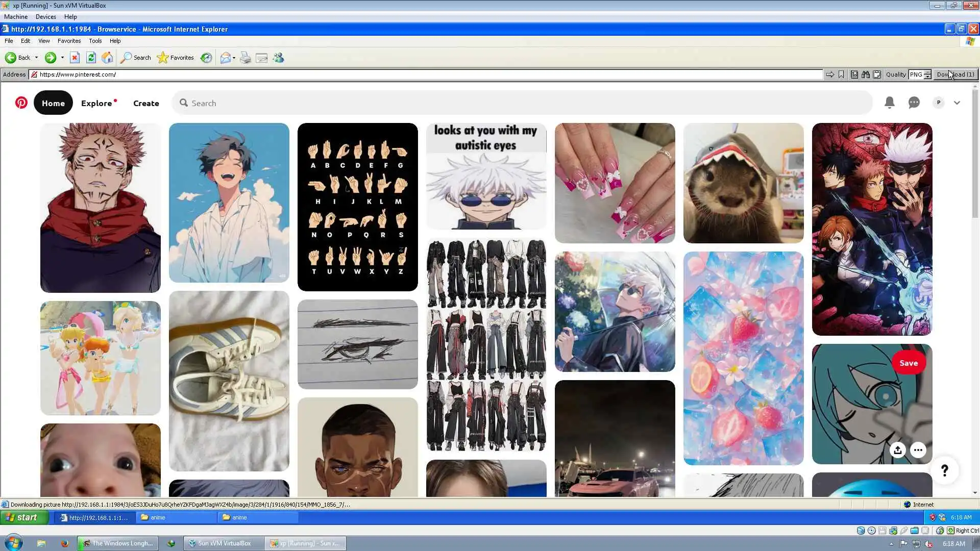Click the Browservice go arrow icon
Viewport: 980px width, 551px height.
[x=830, y=74]
